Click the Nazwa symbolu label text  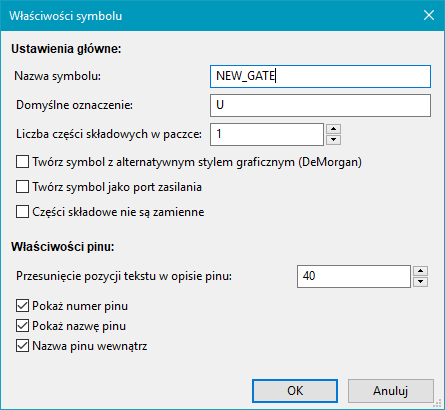click(x=57, y=76)
